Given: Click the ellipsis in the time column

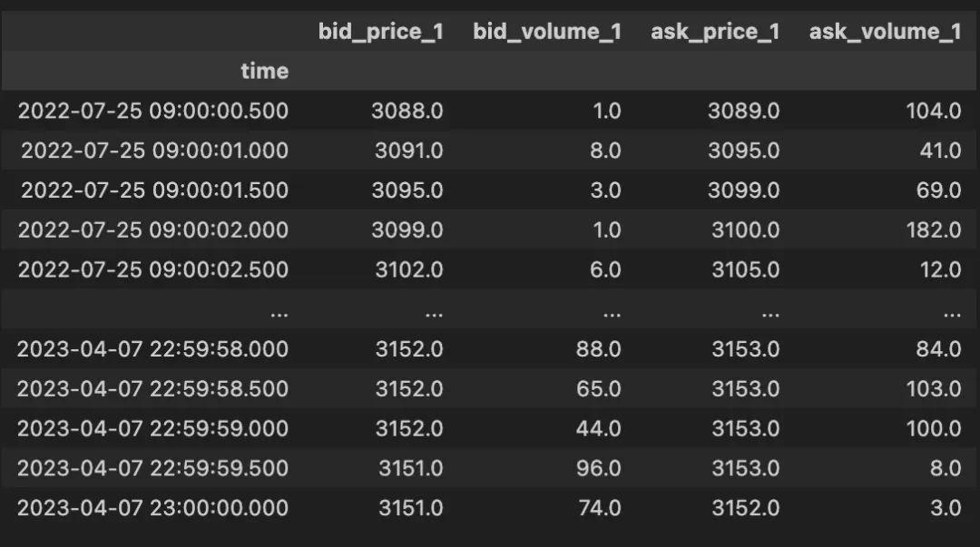Looking at the screenshot, I should pos(279,311).
